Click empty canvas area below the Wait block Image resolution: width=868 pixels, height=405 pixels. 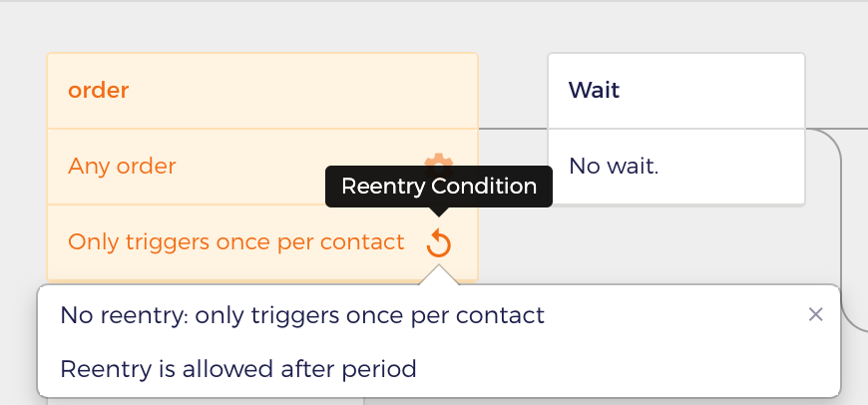click(x=664, y=243)
